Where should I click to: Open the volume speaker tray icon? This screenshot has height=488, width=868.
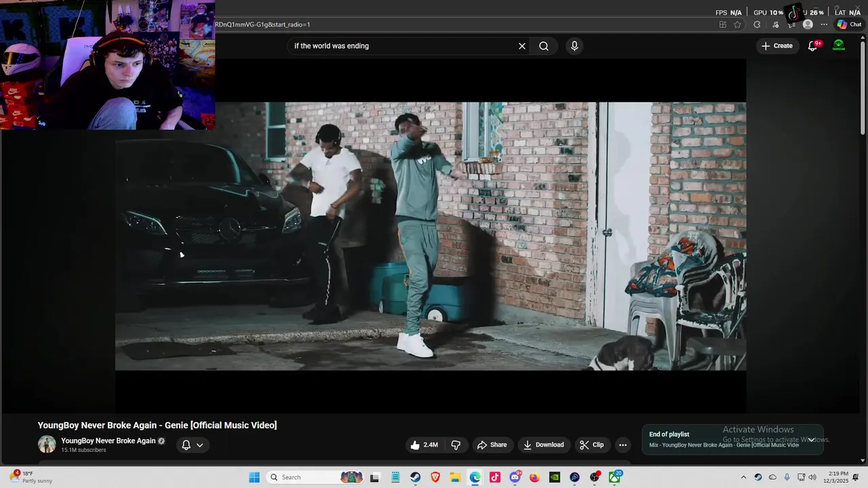click(x=812, y=477)
